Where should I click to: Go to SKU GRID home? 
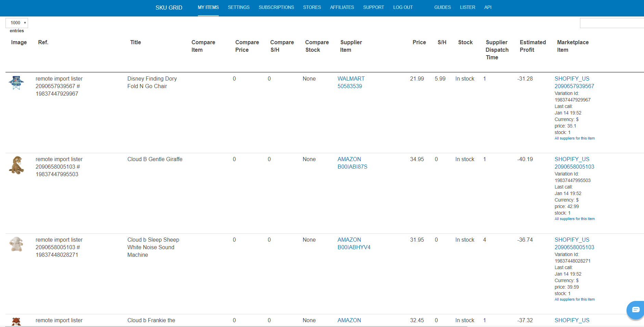click(x=169, y=8)
